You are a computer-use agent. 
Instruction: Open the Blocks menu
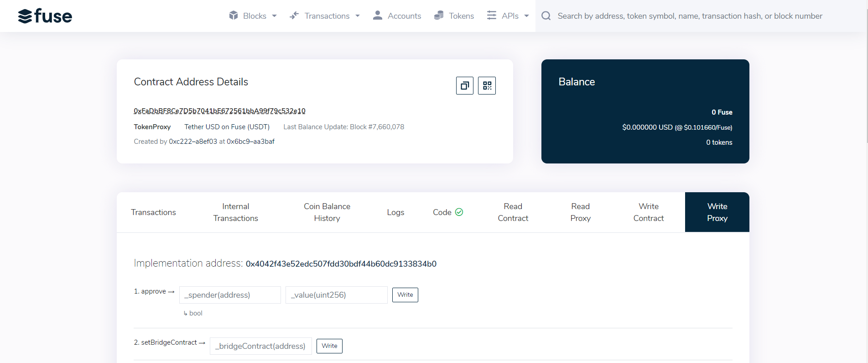[253, 16]
